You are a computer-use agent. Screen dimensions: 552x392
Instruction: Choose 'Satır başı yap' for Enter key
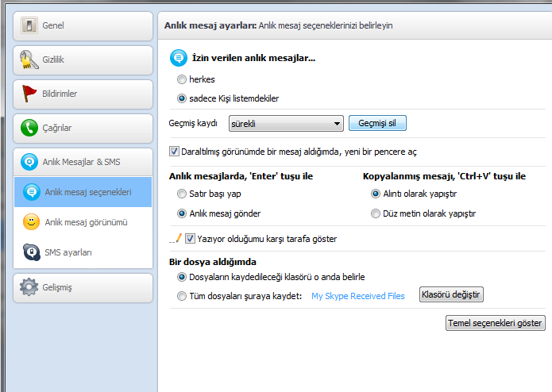pyautogui.click(x=182, y=194)
